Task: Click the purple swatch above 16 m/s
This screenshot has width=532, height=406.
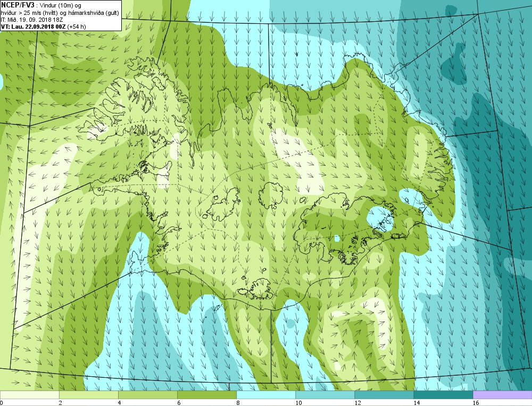Action: (502, 395)
